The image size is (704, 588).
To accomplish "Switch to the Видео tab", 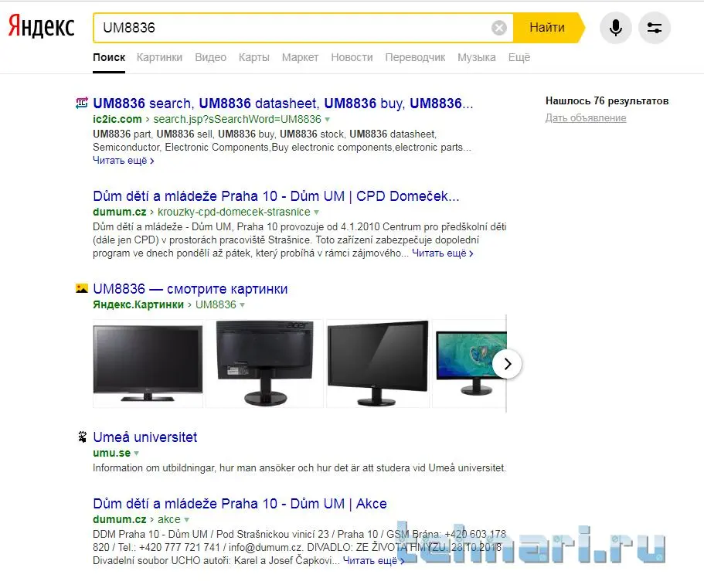I will (x=210, y=57).
